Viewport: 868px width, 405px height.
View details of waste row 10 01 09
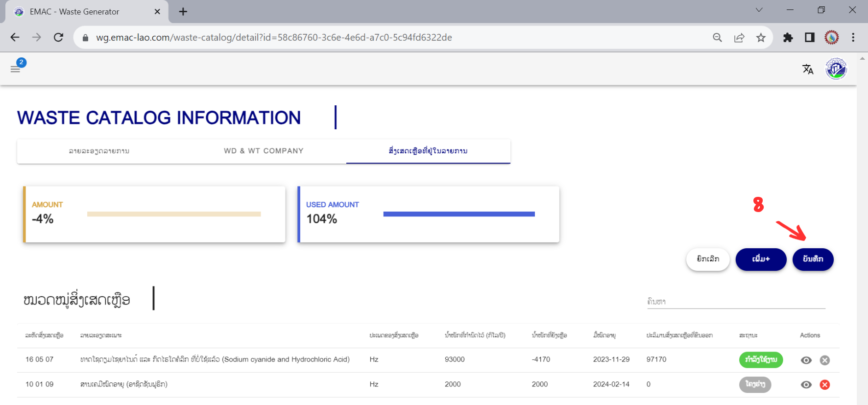click(806, 384)
